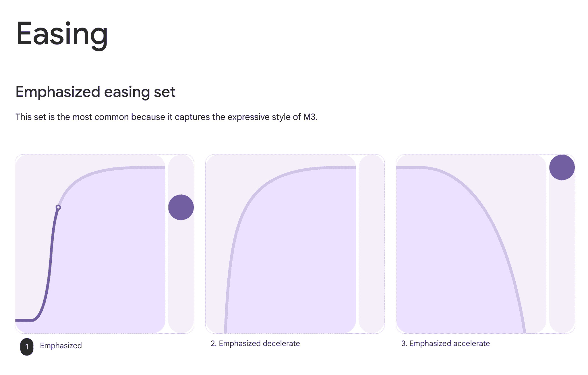Click the purple ball in the Emphasized card

[181, 207]
